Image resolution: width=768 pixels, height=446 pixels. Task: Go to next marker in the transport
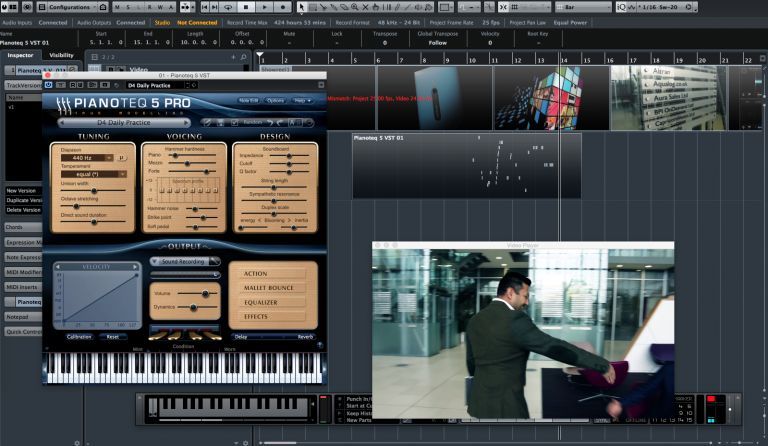pos(215,7)
